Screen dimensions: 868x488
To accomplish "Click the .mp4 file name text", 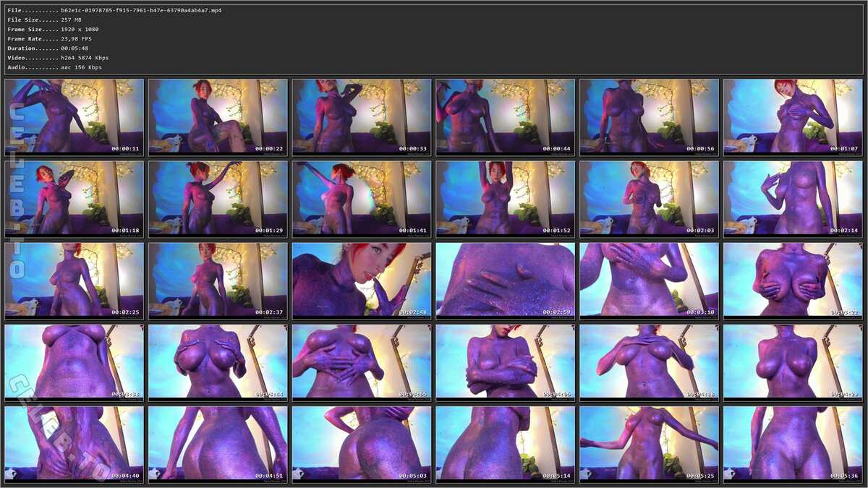I will (141, 10).
